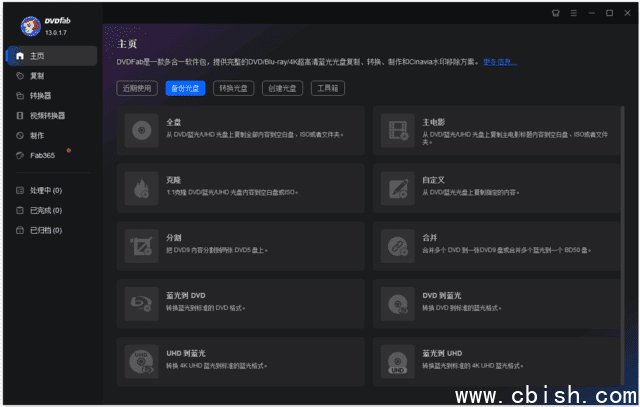Image resolution: width=640 pixels, height=407 pixels.
Task: Open 复制 in the left sidebar
Action: click(37, 76)
